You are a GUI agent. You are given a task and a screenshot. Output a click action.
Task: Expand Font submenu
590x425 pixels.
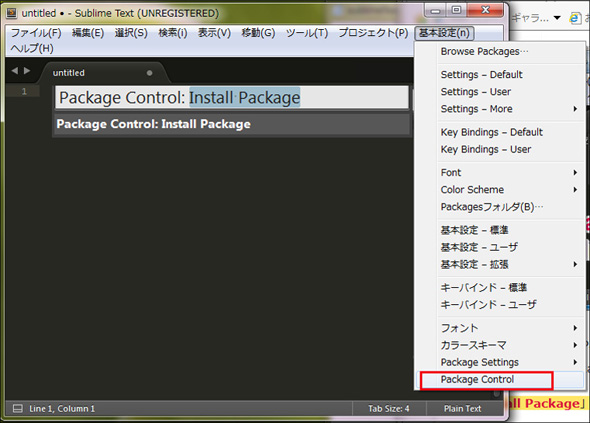coord(500,172)
